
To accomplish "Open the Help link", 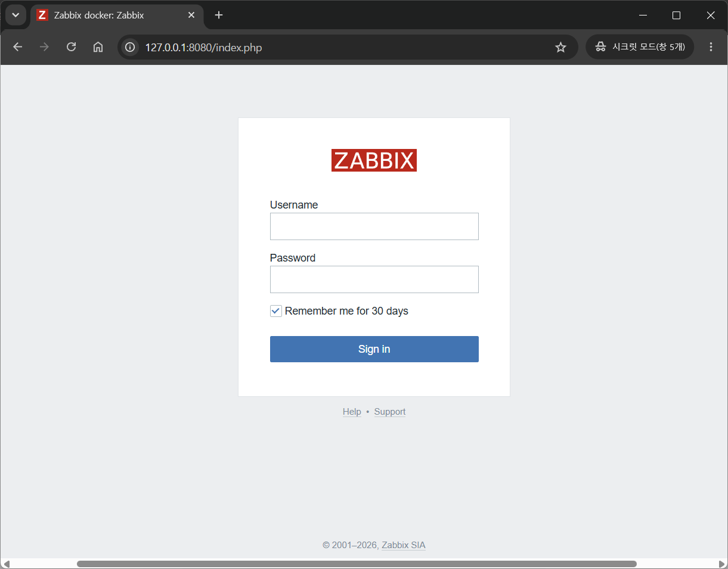I will click(352, 412).
